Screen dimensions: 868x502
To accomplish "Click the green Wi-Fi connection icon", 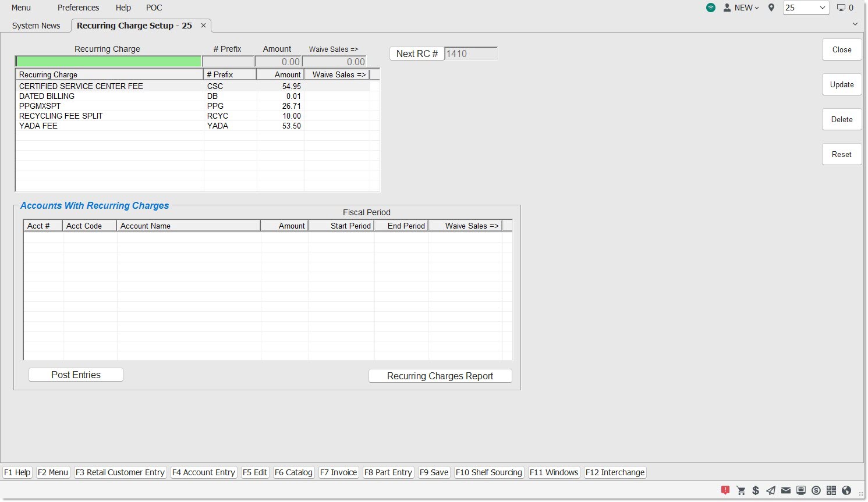I will pos(711,8).
